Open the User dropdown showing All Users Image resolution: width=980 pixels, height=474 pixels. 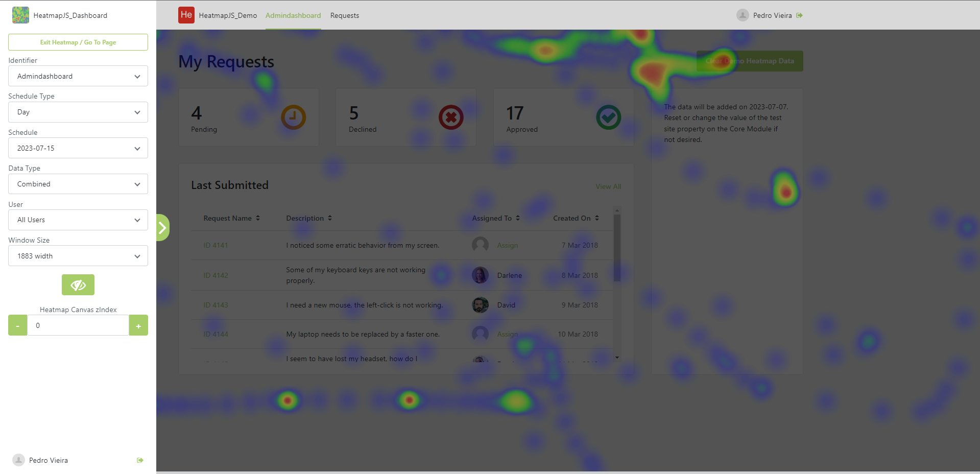point(78,220)
